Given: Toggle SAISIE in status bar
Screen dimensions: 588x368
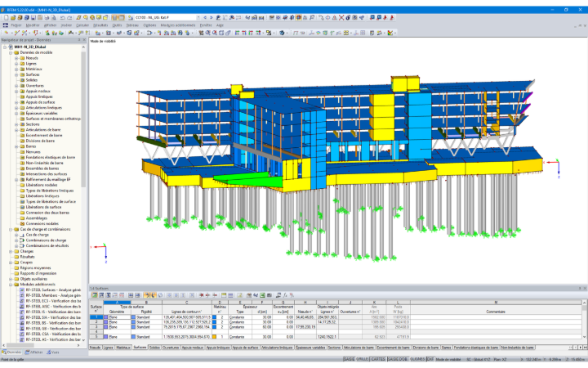Looking at the screenshot, I should click(349, 359).
